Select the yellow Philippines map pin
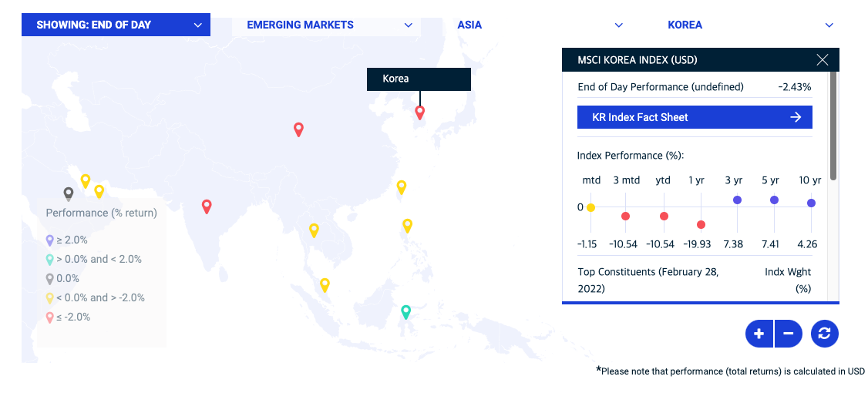Screen dimensions: 868x393 407,226
